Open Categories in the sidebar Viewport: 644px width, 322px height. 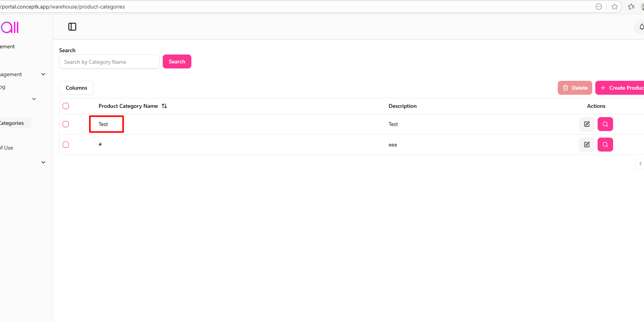[12, 123]
